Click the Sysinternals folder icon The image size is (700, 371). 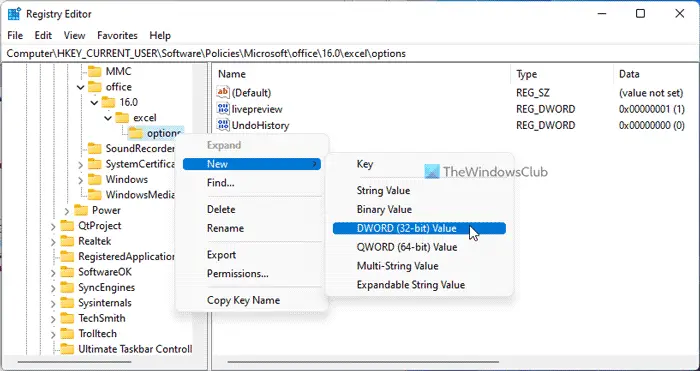tap(67, 303)
